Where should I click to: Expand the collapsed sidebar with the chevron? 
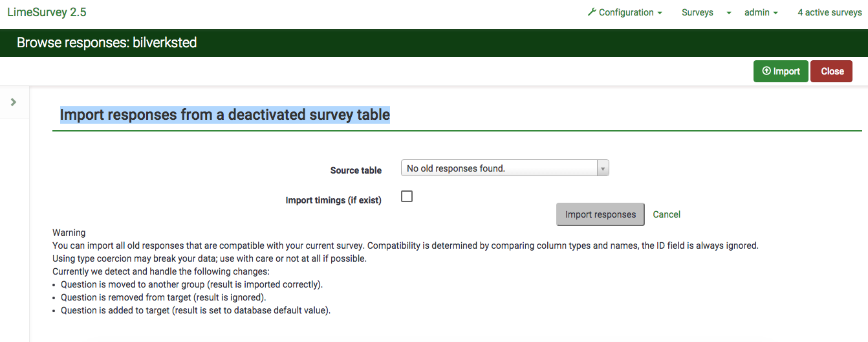[x=14, y=102]
